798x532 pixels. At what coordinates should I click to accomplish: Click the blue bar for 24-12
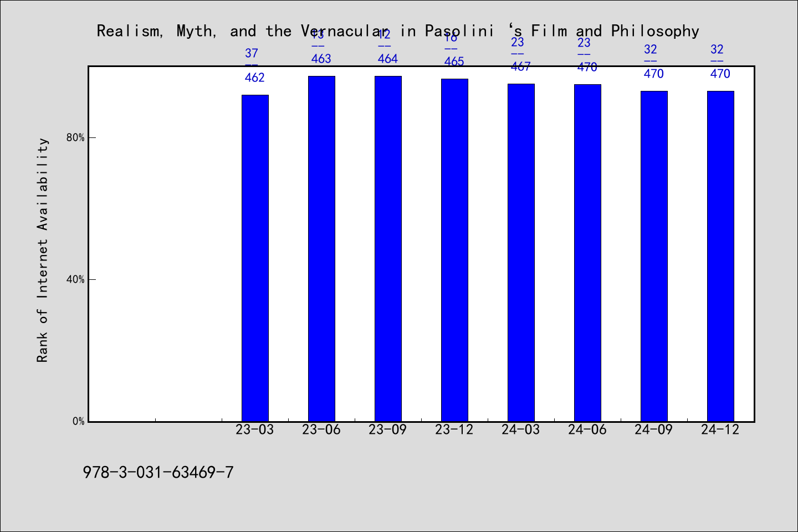(x=720, y=256)
